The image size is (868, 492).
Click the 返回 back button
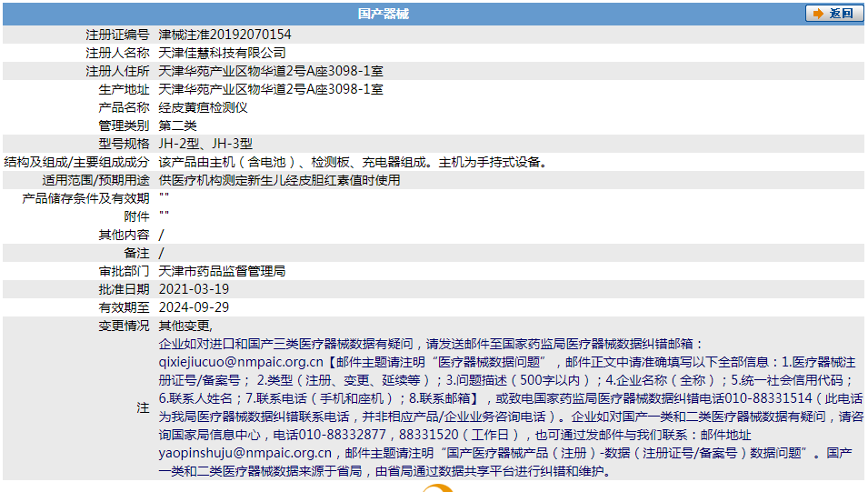click(833, 14)
